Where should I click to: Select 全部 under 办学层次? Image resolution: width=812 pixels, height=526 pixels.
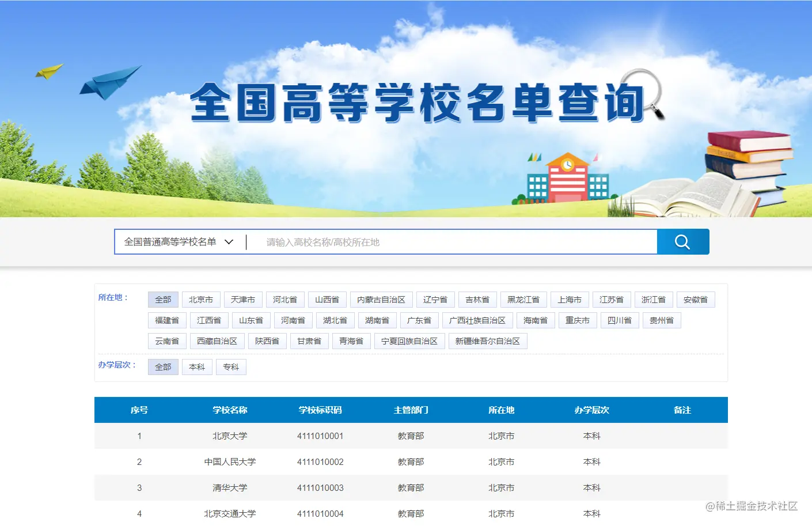[x=163, y=366]
